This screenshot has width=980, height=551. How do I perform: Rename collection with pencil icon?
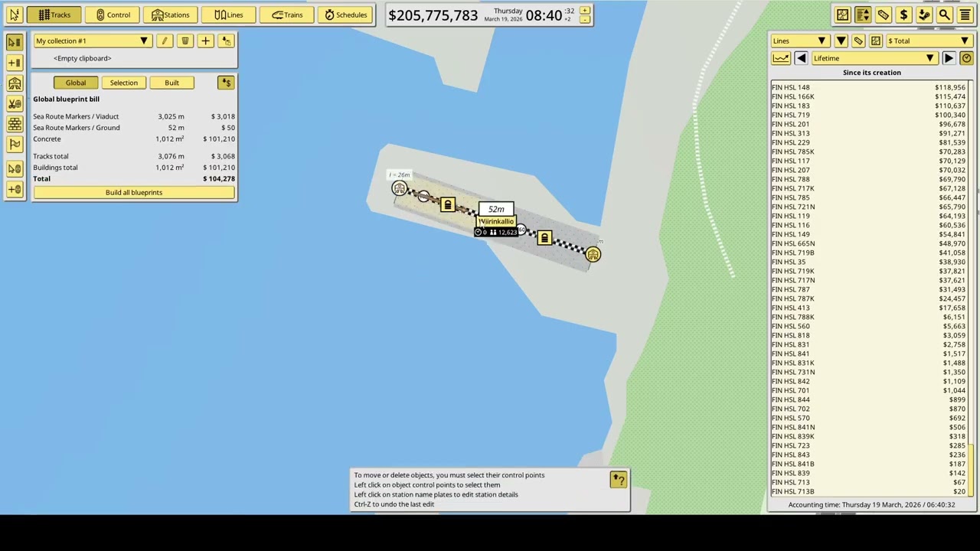164,41
